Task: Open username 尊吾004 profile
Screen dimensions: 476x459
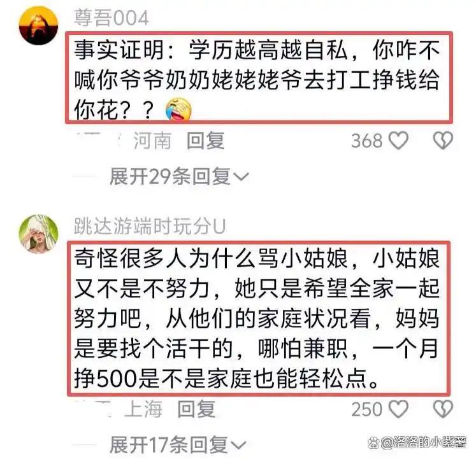Action: click(x=111, y=18)
